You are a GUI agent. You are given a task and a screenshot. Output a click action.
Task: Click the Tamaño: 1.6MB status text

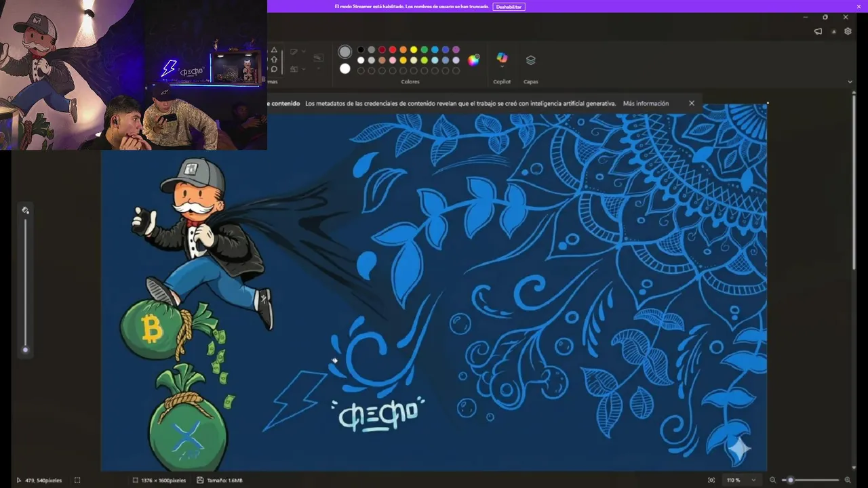[x=224, y=480]
